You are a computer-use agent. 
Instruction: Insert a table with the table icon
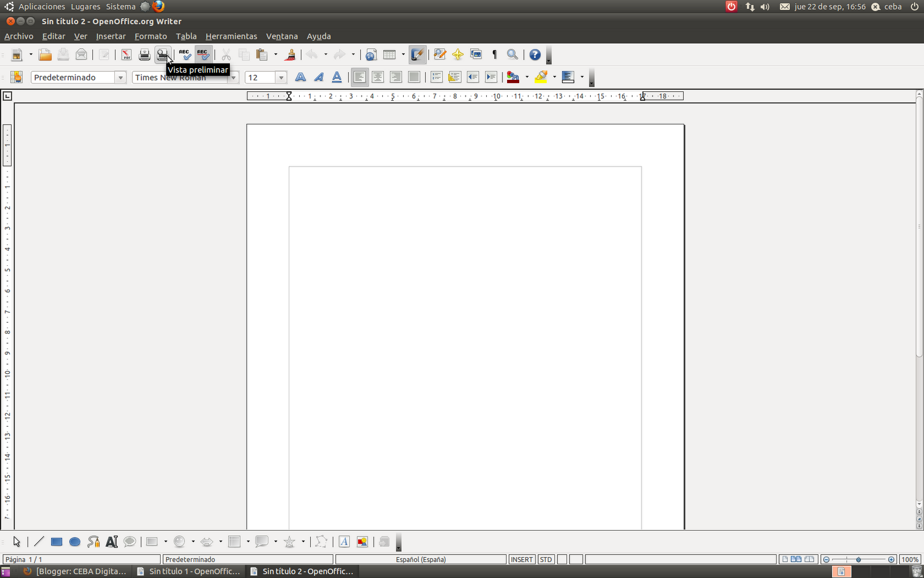coord(390,55)
